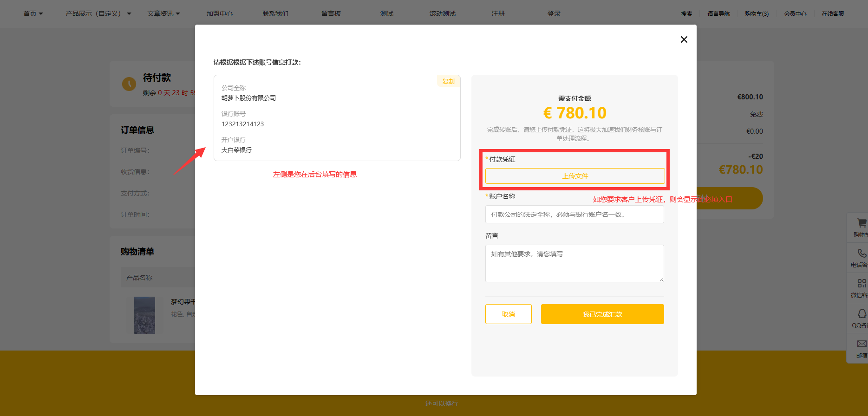Click the 付款凭证 field label
868x416 pixels.
[502, 159]
